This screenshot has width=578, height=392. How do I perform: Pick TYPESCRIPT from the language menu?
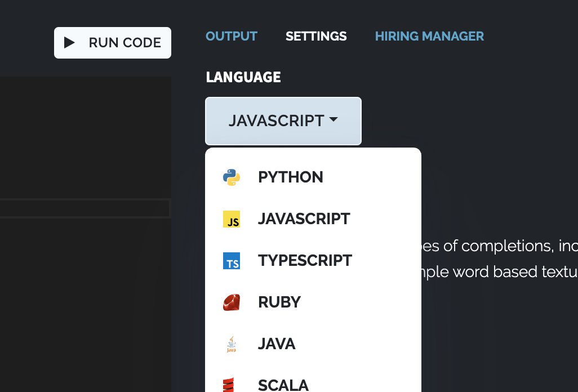click(x=305, y=261)
